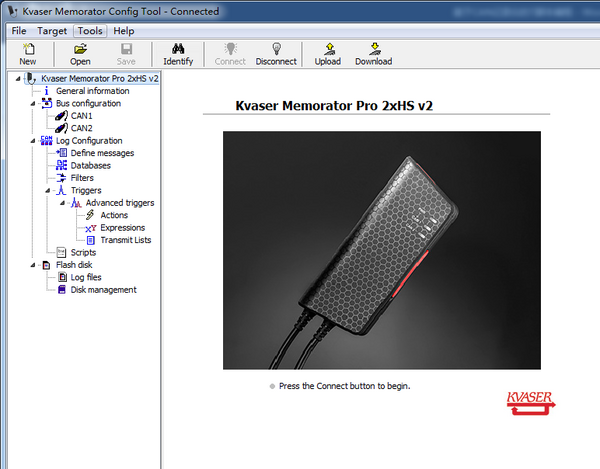
Task: Select Transmit Lists in the tree
Action: (126, 240)
